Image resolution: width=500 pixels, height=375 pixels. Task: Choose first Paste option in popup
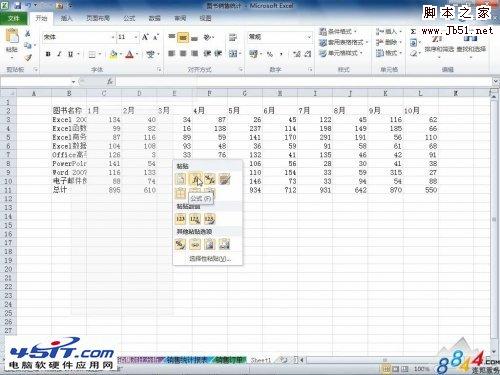coord(180,179)
